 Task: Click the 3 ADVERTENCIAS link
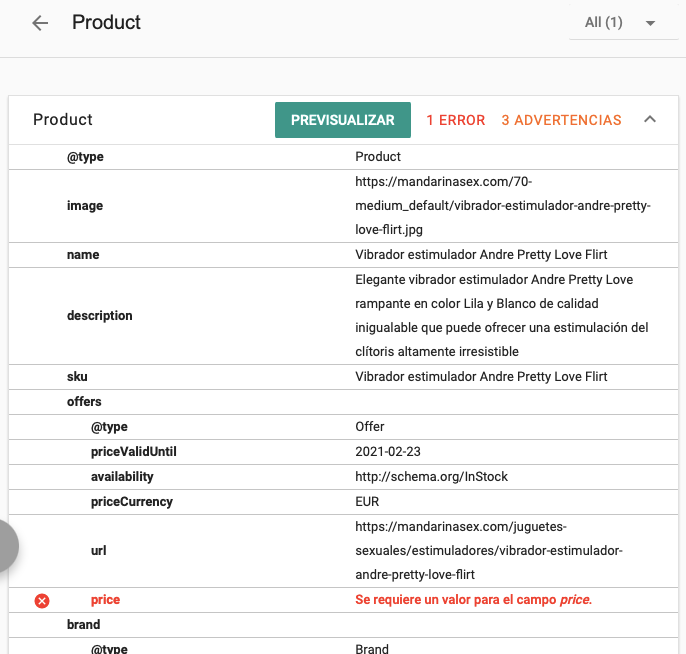561,120
